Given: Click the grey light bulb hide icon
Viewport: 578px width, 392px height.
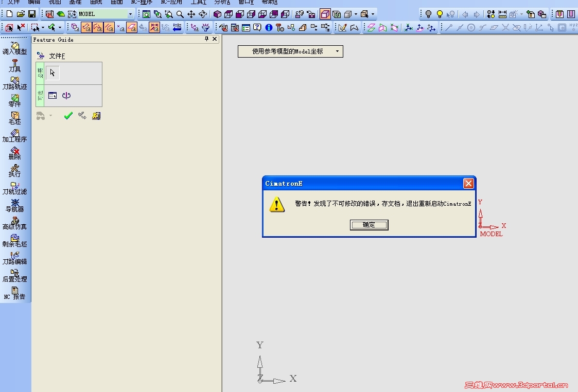Looking at the screenshot, I should [428, 14].
